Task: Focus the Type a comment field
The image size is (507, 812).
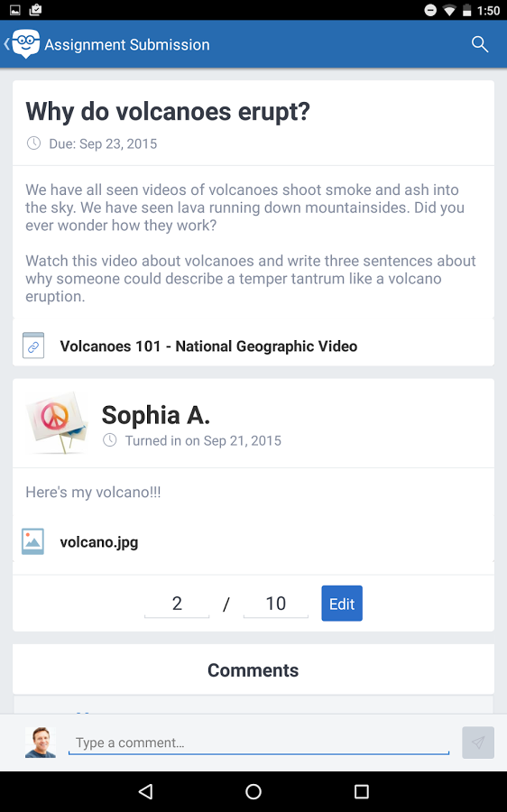Action: pos(258,743)
